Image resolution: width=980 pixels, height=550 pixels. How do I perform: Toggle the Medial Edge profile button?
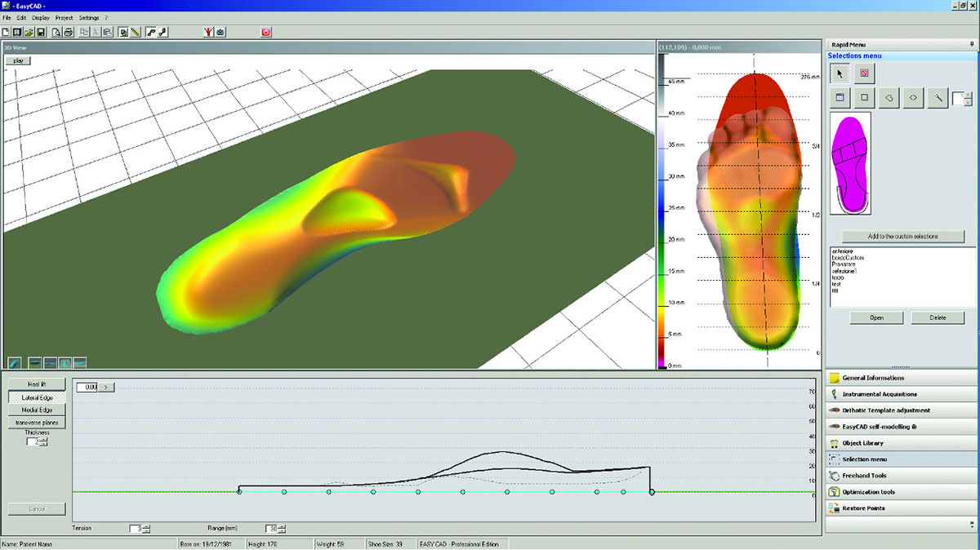[36, 410]
